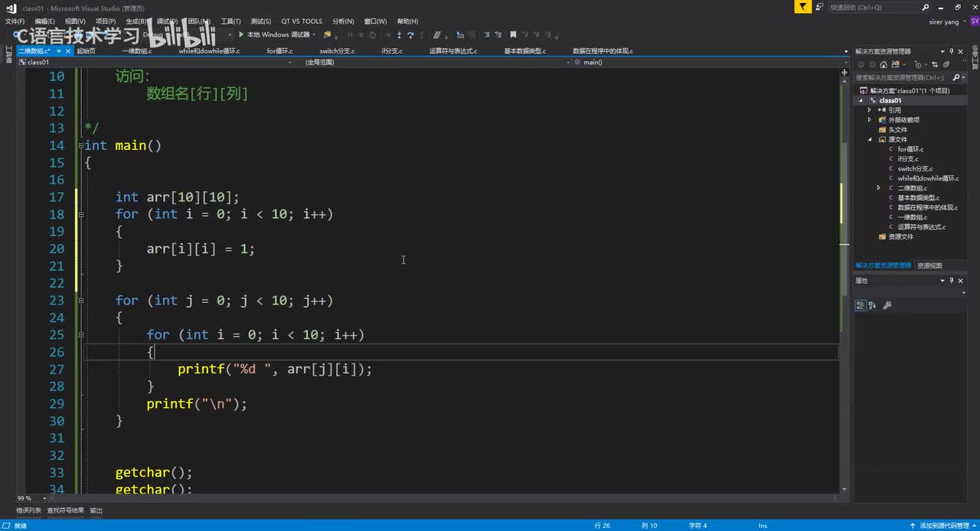The width and height of the screenshot is (980, 531).
Task: Close the 属性 Properties panel
Action: (x=960, y=281)
